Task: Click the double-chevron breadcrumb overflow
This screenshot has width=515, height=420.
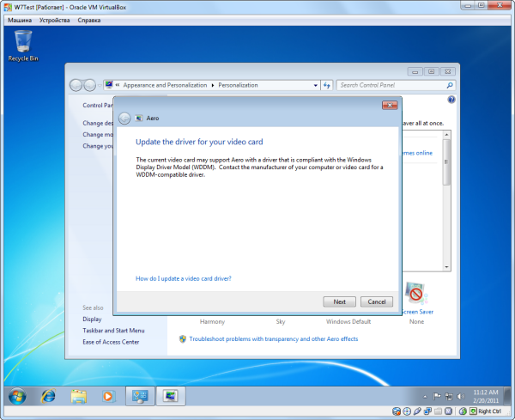Action: [118, 85]
